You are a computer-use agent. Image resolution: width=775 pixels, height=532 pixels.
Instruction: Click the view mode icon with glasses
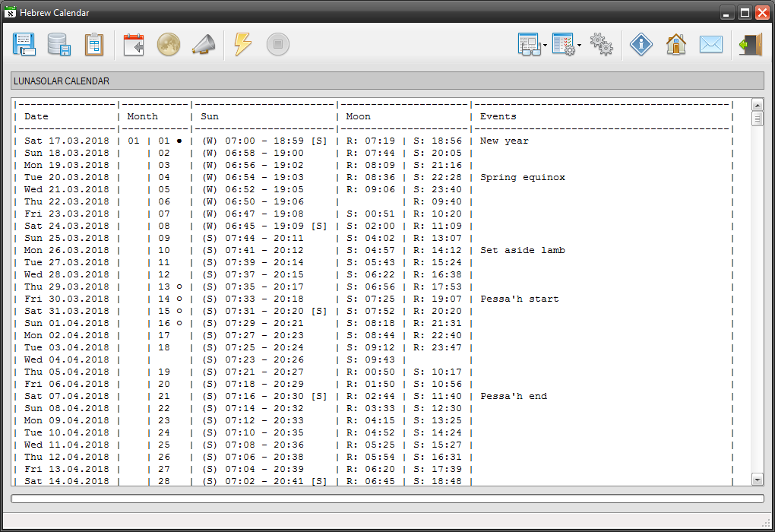point(530,45)
